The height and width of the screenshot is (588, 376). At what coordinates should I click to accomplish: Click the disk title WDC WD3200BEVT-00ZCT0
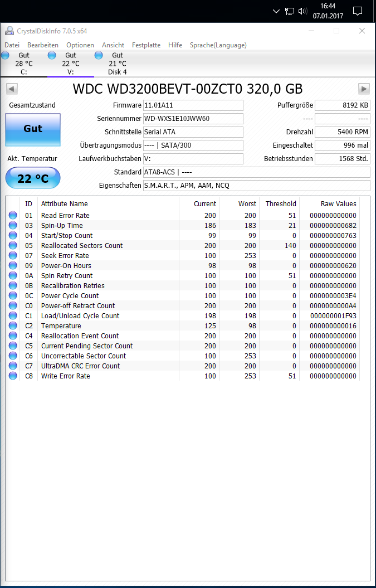[158, 89]
